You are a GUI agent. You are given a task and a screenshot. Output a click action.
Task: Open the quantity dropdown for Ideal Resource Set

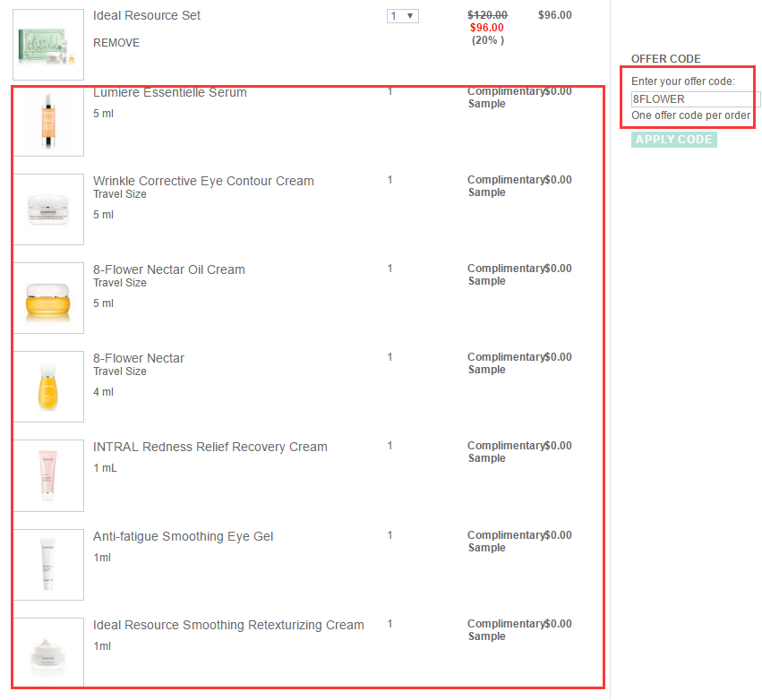402,16
